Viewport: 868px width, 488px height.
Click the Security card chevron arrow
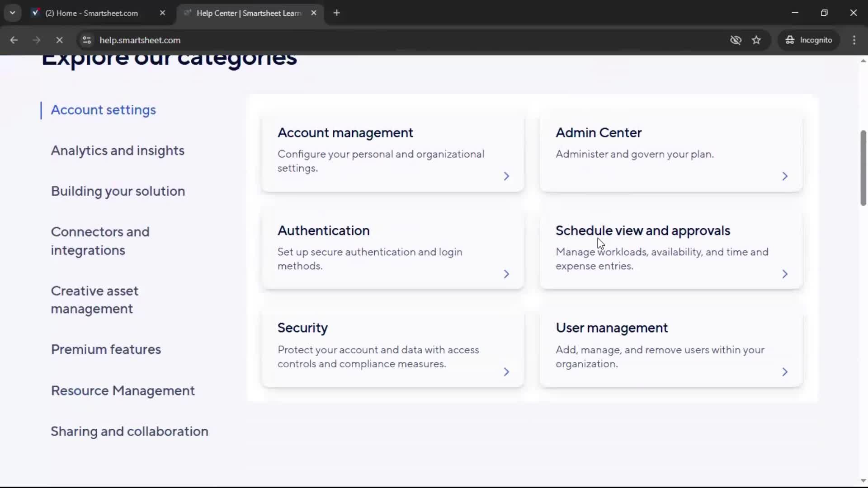click(506, 372)
